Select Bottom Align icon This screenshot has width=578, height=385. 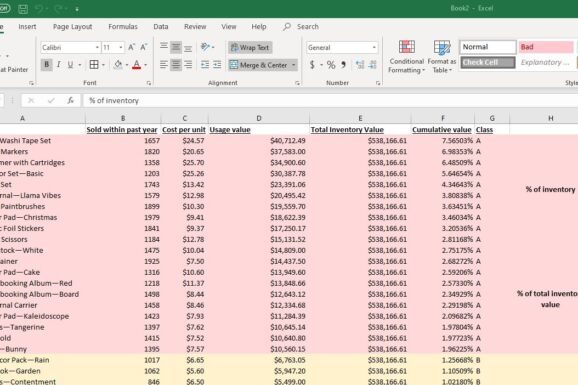click(x=188, y=47)
